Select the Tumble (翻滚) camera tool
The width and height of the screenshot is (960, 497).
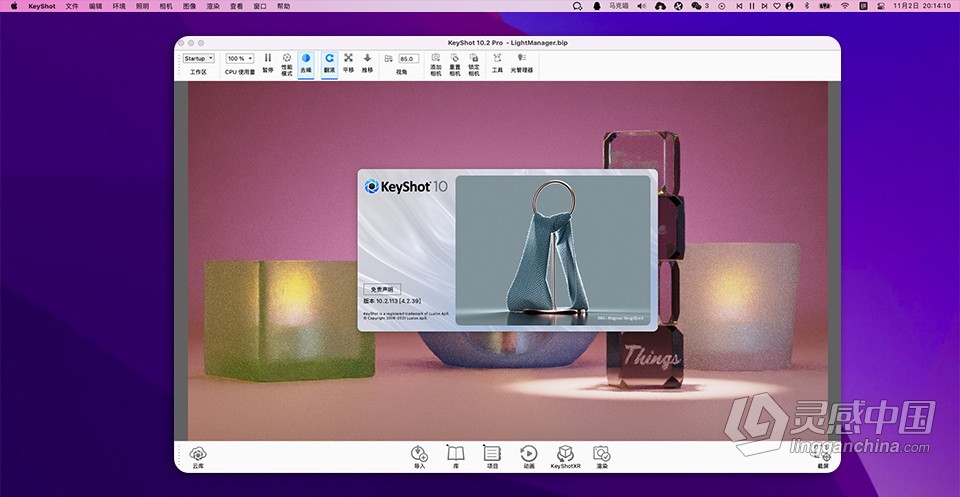(x=329, y=64)
